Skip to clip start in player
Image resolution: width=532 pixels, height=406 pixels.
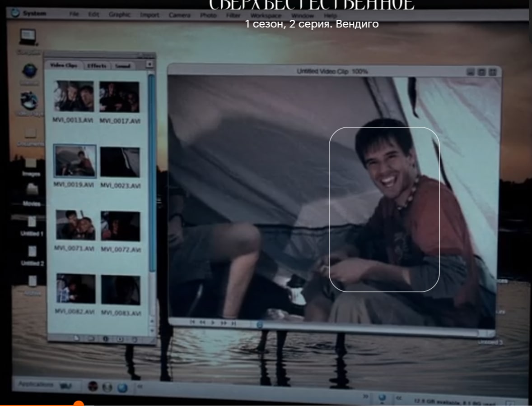pos(192,322)
